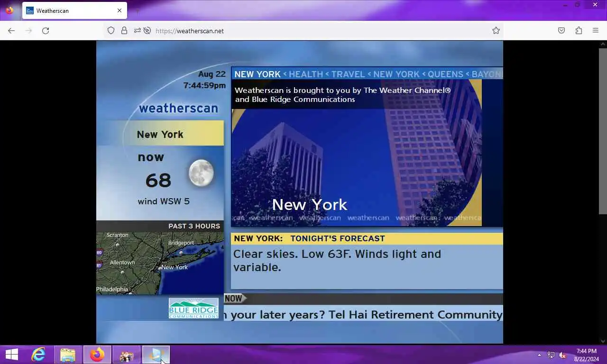Screen dimensions: 607x364
Task: Open the Windows Start menu
Action: click(x=12, y=355)
